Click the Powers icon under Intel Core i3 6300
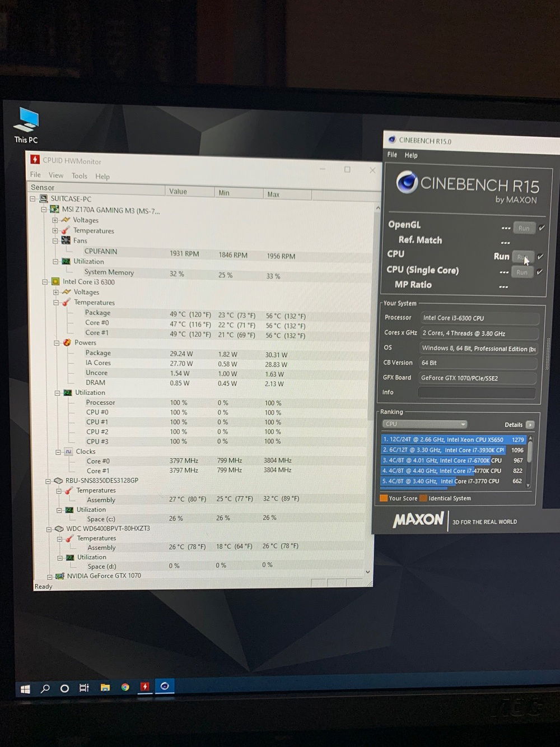This screenshot has width=560, height=747. 68,342
